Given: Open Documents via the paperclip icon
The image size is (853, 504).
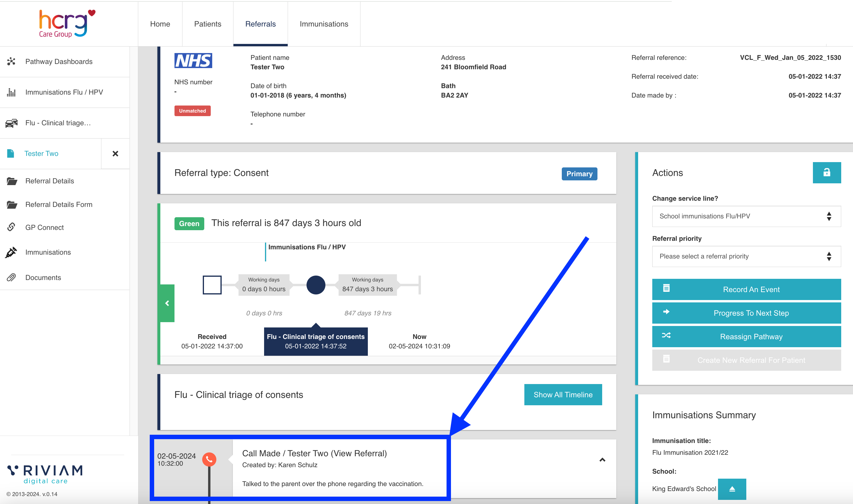Looking at the screenshot, I should tap(11, 277).
